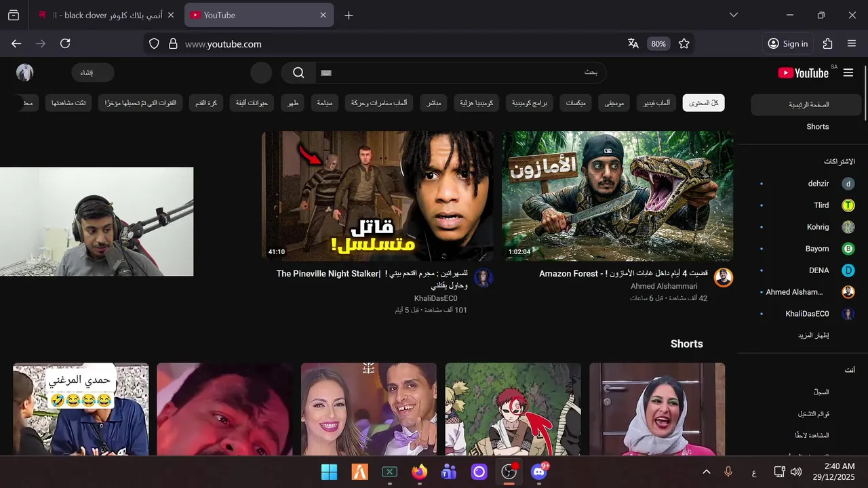Click the round voice search button

[x=261, y=73]
